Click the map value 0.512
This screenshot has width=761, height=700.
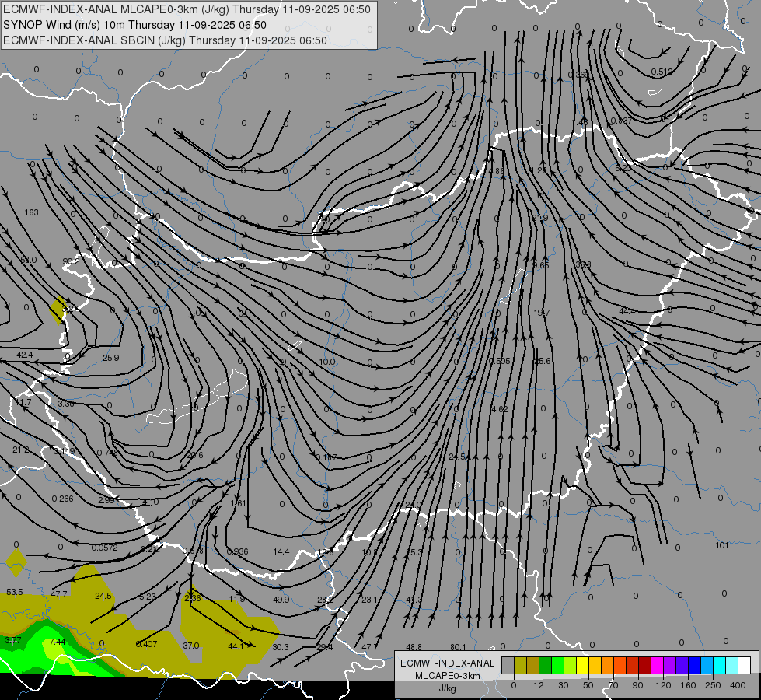click(x=662, y=72)
